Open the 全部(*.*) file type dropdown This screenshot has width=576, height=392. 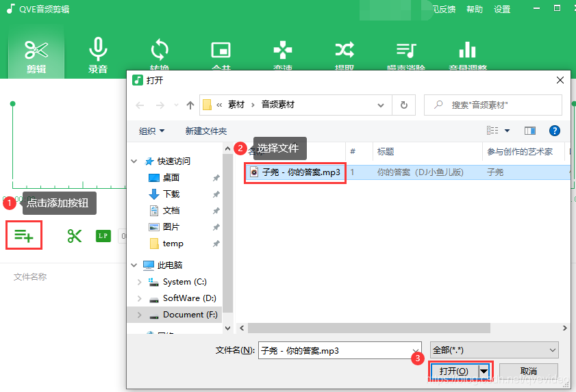(x=494, y=350)
